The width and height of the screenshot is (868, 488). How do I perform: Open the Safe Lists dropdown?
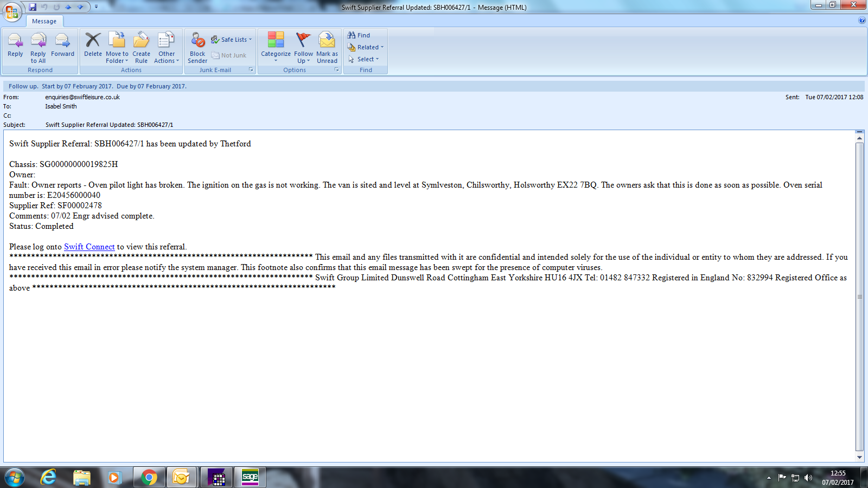pos(232,40)
